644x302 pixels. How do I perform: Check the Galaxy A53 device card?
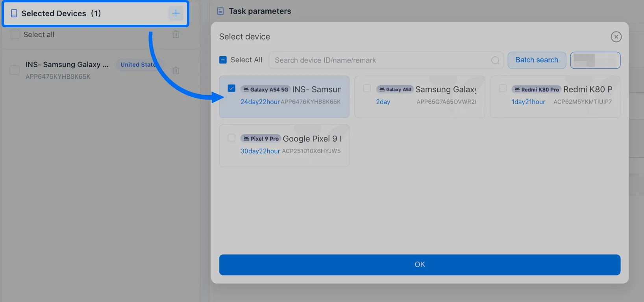click(367, 88)
